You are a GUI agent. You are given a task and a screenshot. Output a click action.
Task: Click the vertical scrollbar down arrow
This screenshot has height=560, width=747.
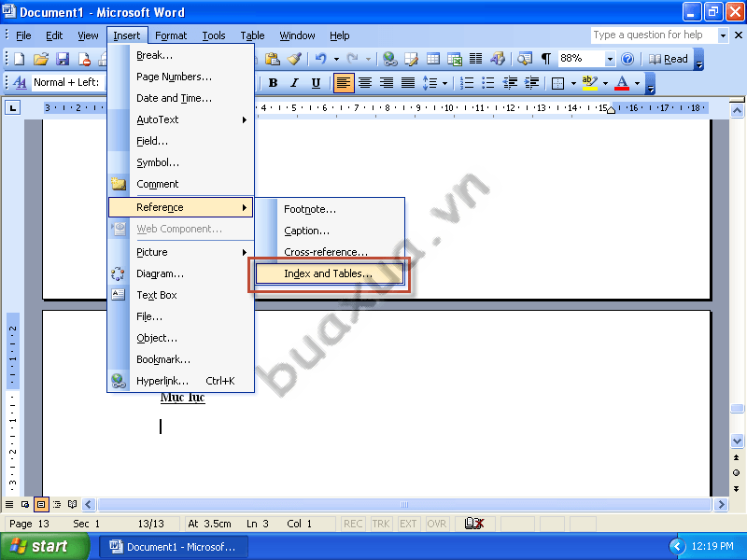coord(737,441)
